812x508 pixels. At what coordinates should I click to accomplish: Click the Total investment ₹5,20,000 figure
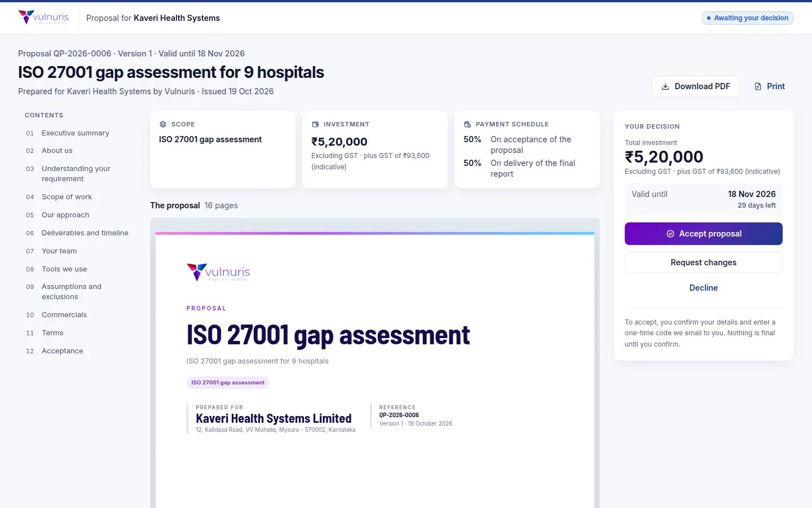[x=664, y=156]
